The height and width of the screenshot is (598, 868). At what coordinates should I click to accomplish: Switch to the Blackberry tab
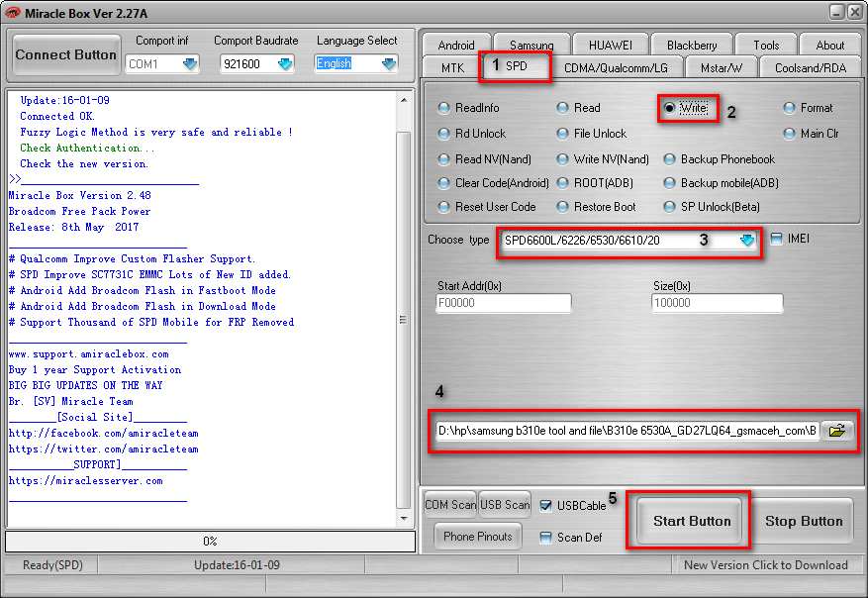click(692, 45)
